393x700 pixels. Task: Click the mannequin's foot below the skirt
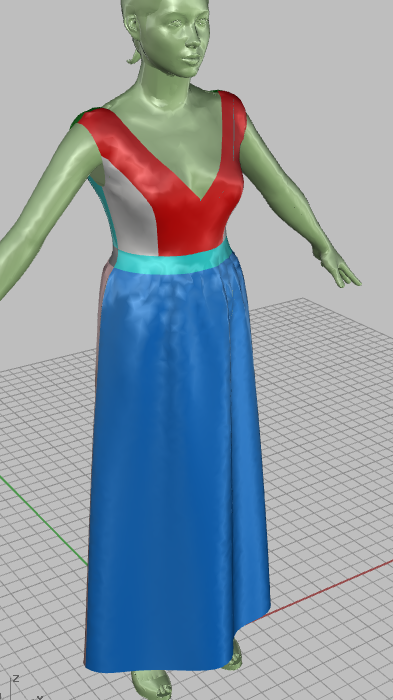pos(152,685)
